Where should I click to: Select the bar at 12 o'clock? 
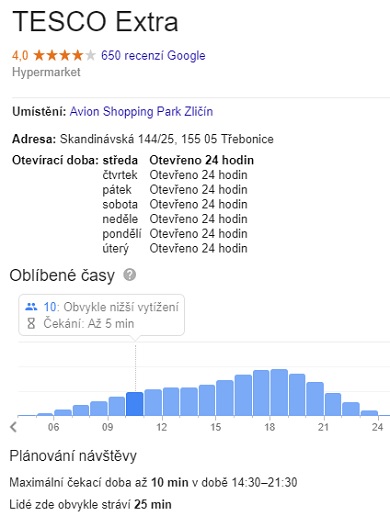(171, 402)
